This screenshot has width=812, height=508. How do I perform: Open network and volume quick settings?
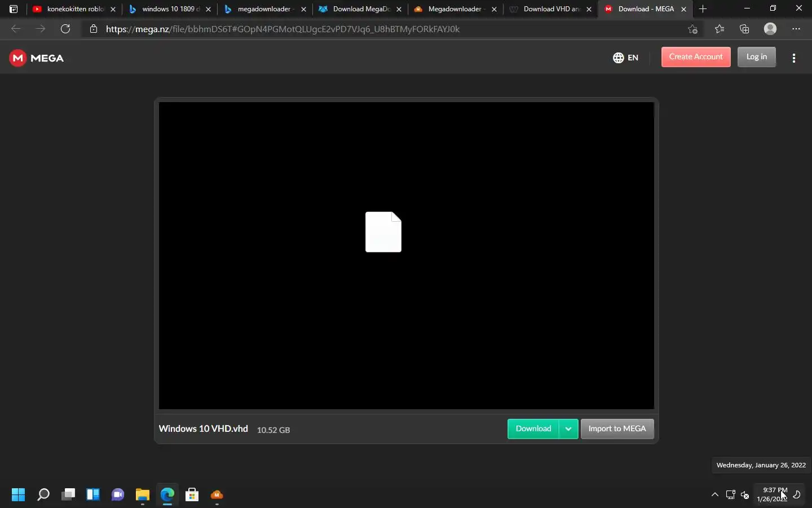[738, 495]
